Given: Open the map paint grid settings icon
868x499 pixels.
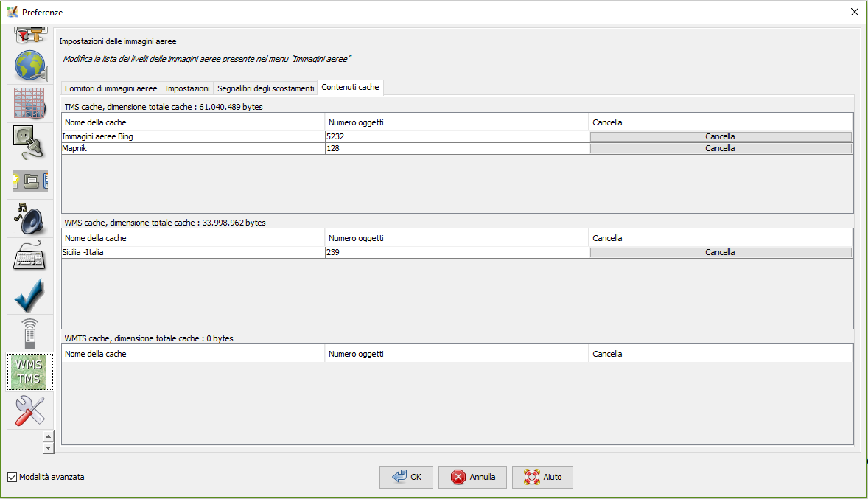Looking at the screenshot, I should coord(30,104).
